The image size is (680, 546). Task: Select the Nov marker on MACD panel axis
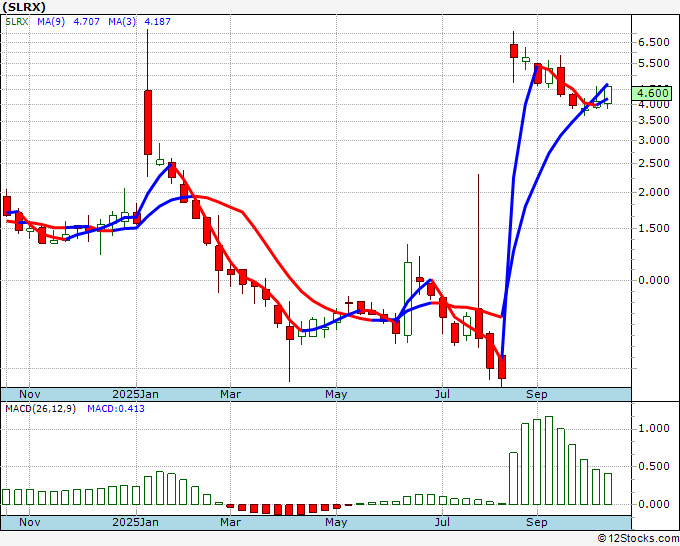(30, 522)
